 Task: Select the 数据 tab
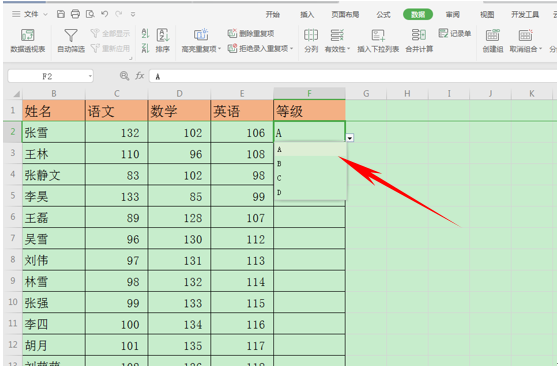pos(418,15)
